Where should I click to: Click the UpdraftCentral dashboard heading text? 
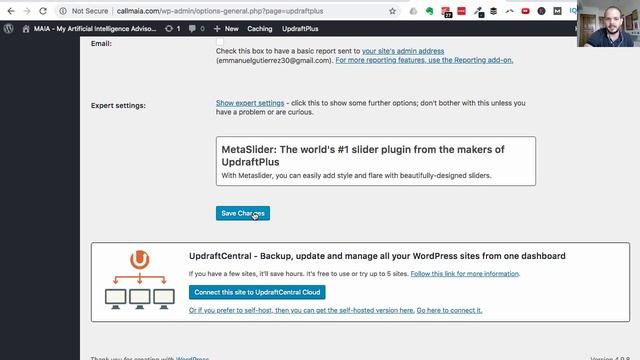coord(377,256)
